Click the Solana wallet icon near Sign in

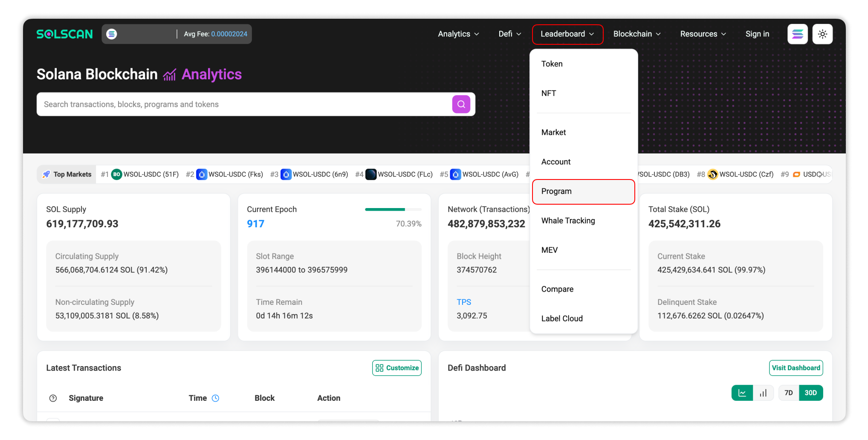pyautogui.click(x=797, y=34)
